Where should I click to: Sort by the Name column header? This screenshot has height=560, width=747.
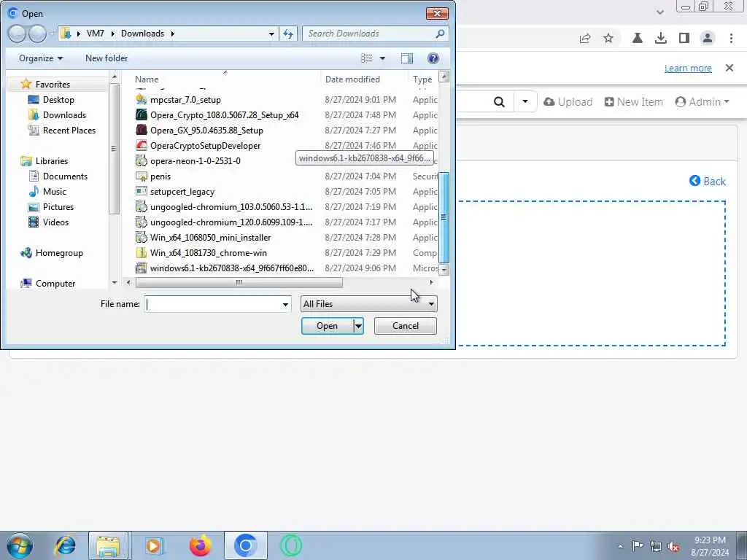click(x=147, y=79)
